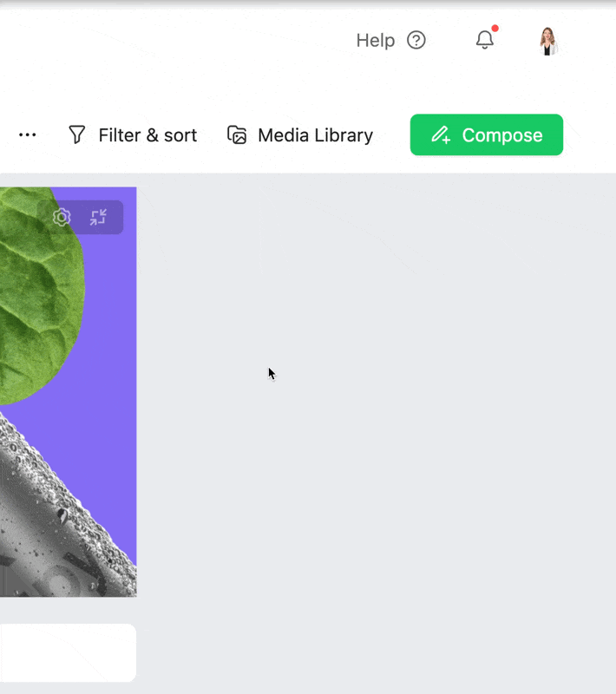
Task: Open image settings via the gear icon
Action: click(62, 218)
